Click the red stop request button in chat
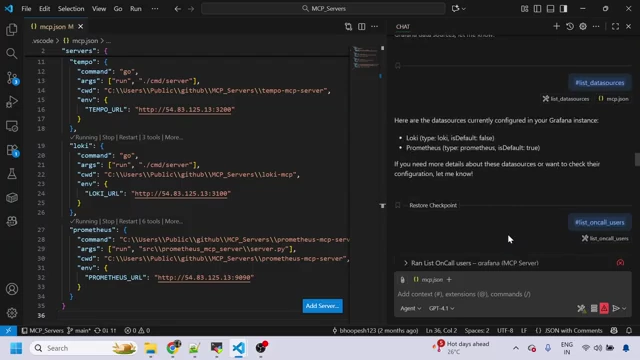Image resolution: width=640 pixels, height=360 pixels. click(x=604, y=308)
